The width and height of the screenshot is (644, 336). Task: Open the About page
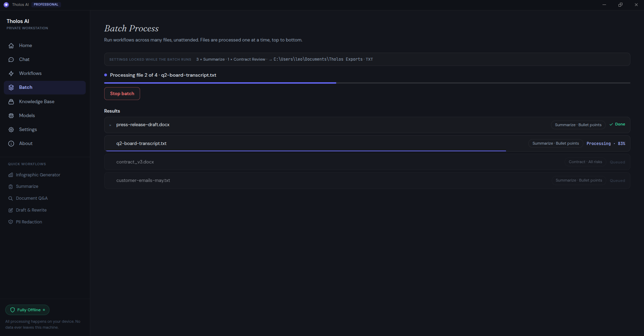click(45, 144)
